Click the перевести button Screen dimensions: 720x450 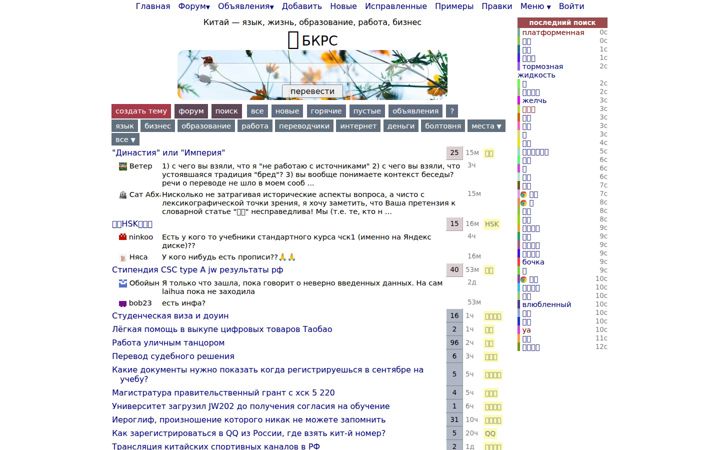312,91
